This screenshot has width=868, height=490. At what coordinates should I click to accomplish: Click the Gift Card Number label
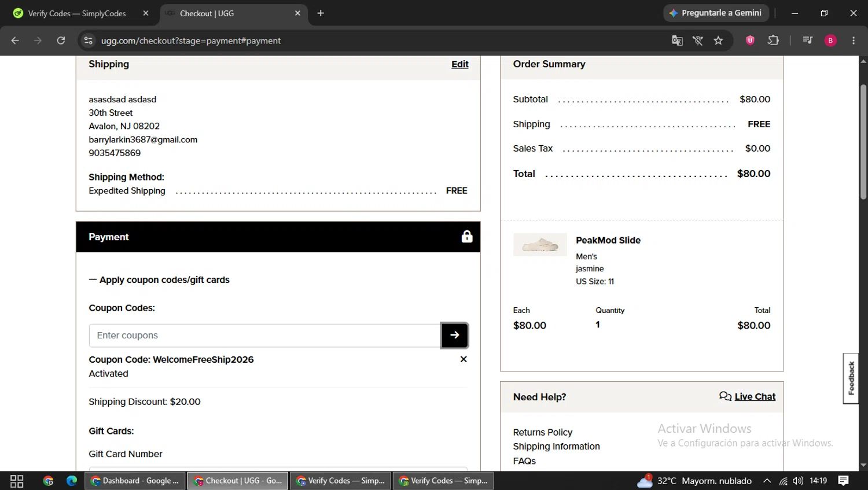coord(126,454)
